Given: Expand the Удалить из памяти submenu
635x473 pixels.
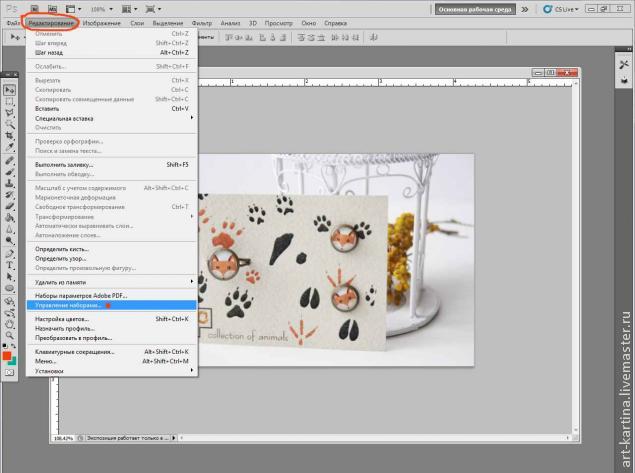Looking at the screenshot, I should coord(111,282).
